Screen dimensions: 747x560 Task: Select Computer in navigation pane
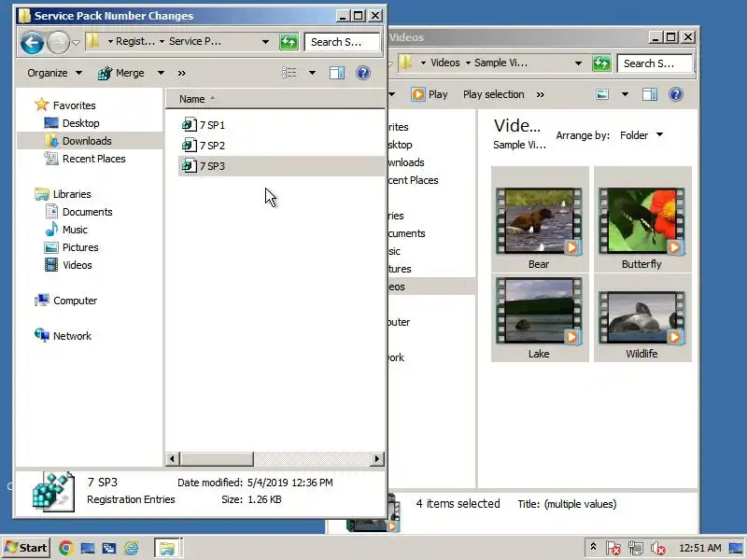pyautogui.click(x=65, y=301)
